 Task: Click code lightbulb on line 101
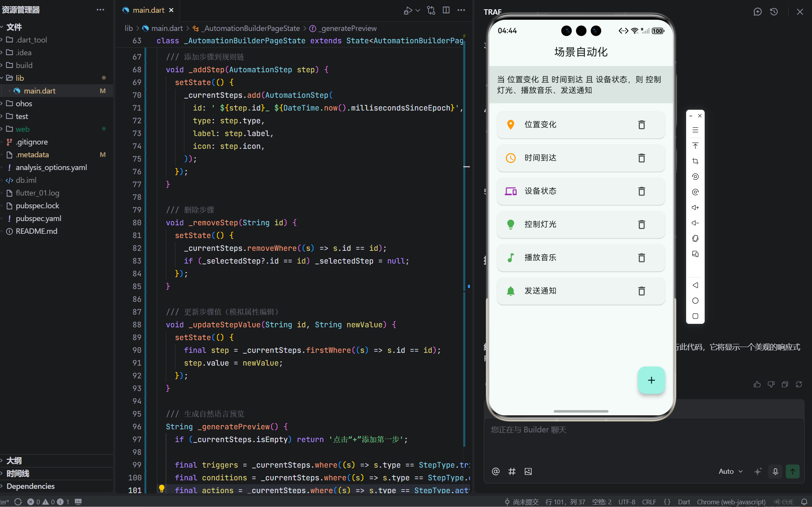click(x=162, y=488)
